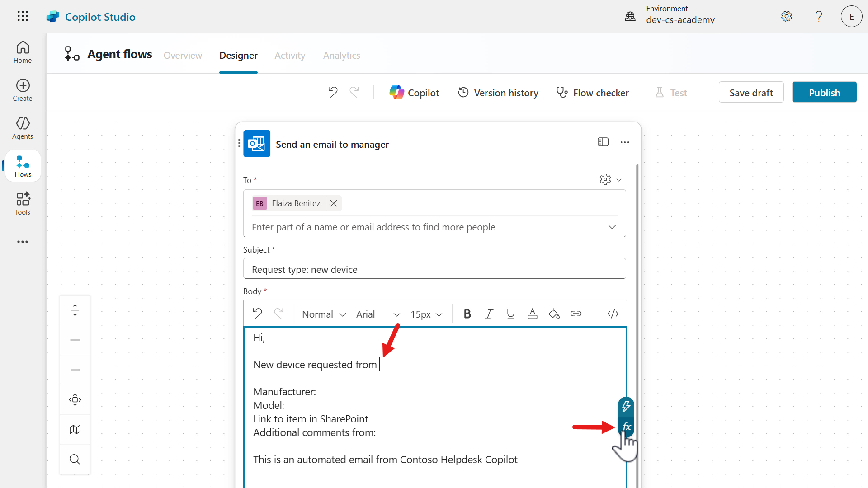Click the undo icon above the canvas
The width and height of the screenshot is (868, 488).
click(333, 92)
